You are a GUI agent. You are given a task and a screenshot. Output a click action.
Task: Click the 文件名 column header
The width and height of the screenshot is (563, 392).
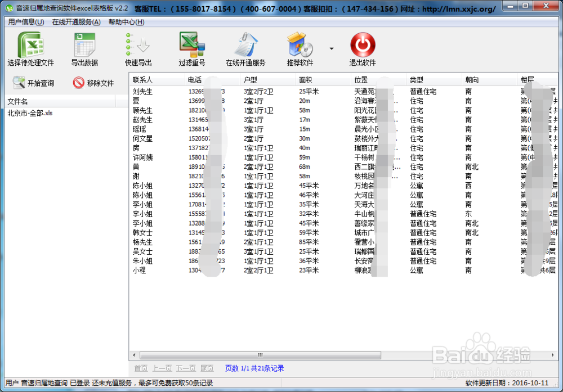click(60, 101)
